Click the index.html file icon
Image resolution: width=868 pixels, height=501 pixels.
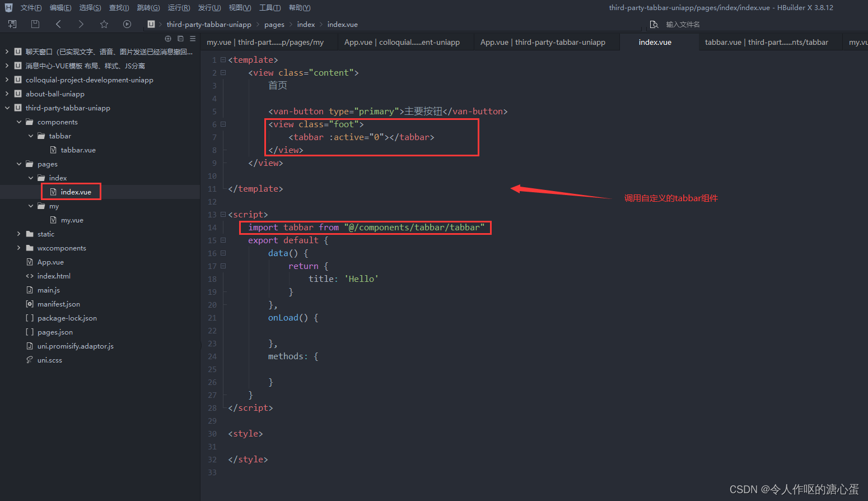30,276
